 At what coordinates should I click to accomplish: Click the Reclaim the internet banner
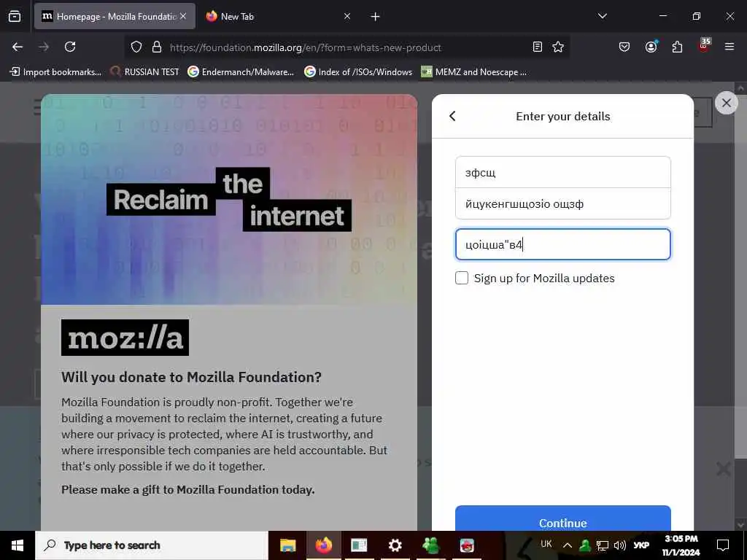(x=229, y=200)
